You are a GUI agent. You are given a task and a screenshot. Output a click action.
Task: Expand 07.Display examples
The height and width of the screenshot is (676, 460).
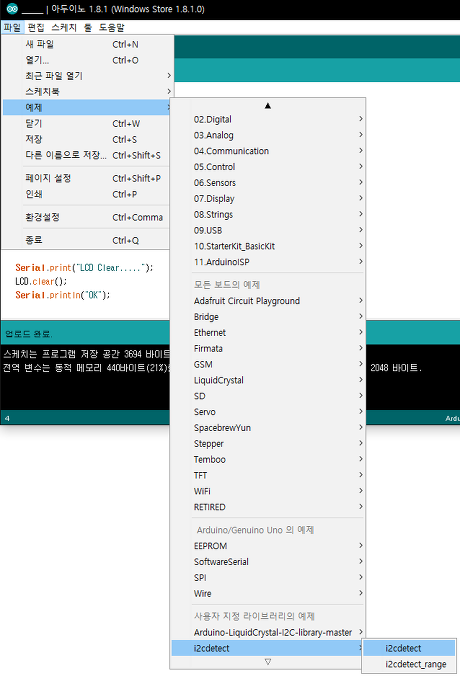pyautogui.click(x=268, y=199)
